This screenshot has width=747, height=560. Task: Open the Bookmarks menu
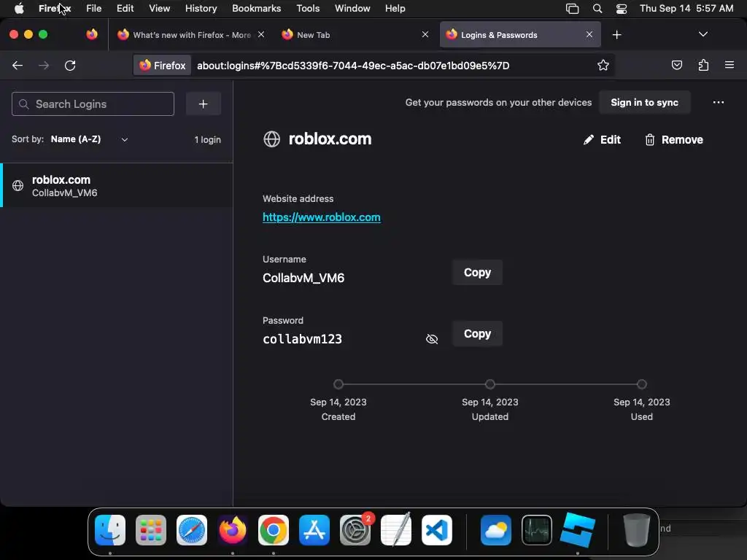[x=256, y=8]
